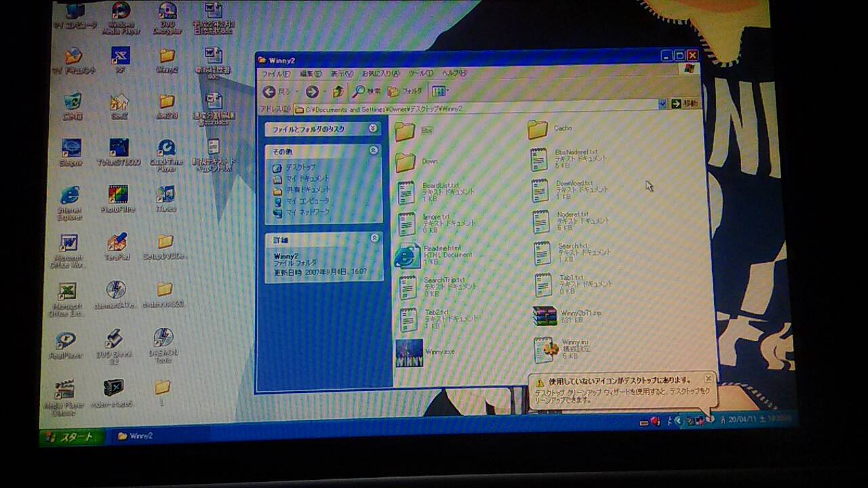Open マイ ドキュメント desktop icon
Screen dimensions: 868x488
73,61
